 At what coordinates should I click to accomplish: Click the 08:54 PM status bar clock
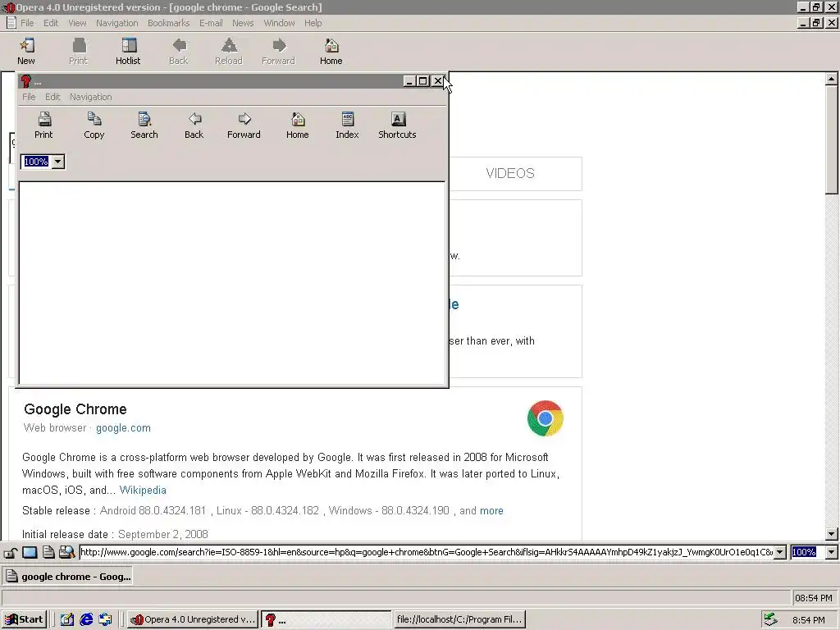(x=813, y=598)
